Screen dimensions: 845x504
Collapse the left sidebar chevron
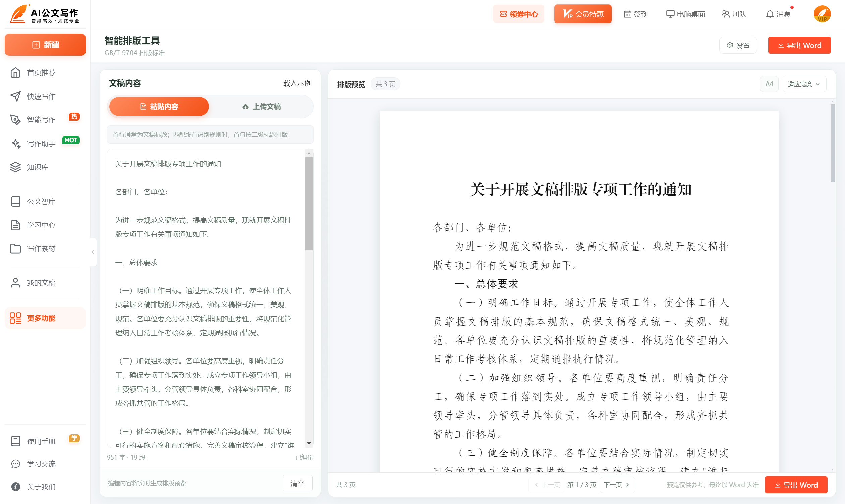(93, 252)
